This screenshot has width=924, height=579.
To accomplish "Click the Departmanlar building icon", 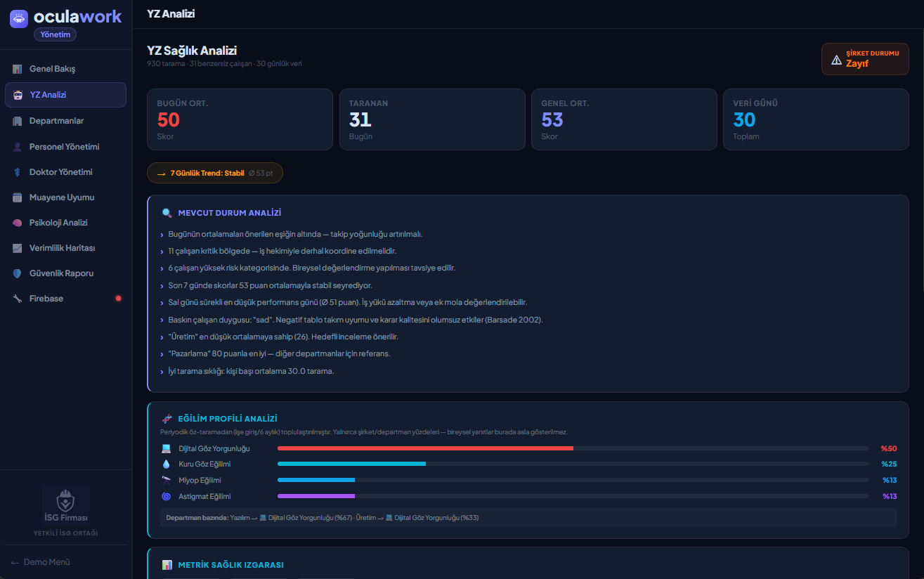I will point(18,121).
